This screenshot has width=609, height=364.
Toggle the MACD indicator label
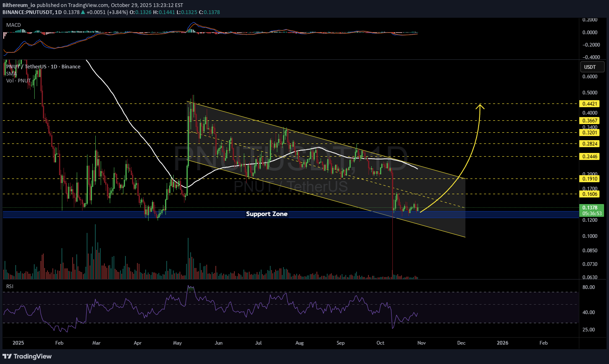(14, 25)
